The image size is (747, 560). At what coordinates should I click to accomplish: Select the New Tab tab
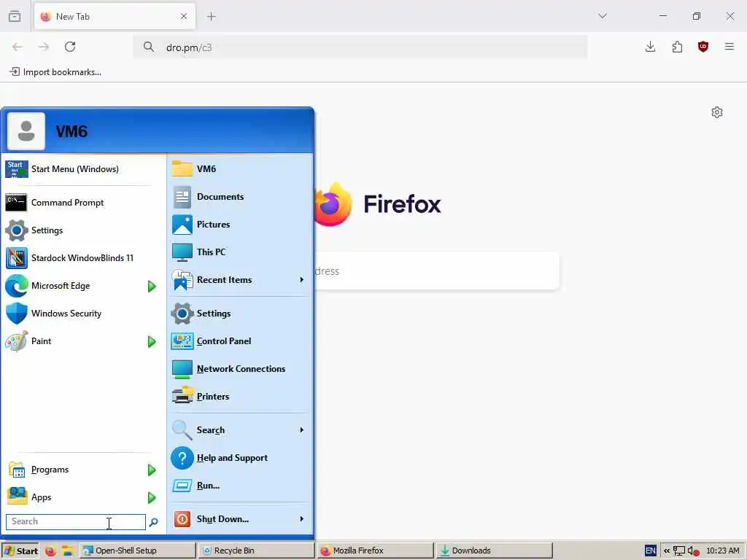click(x=115, y=17)
